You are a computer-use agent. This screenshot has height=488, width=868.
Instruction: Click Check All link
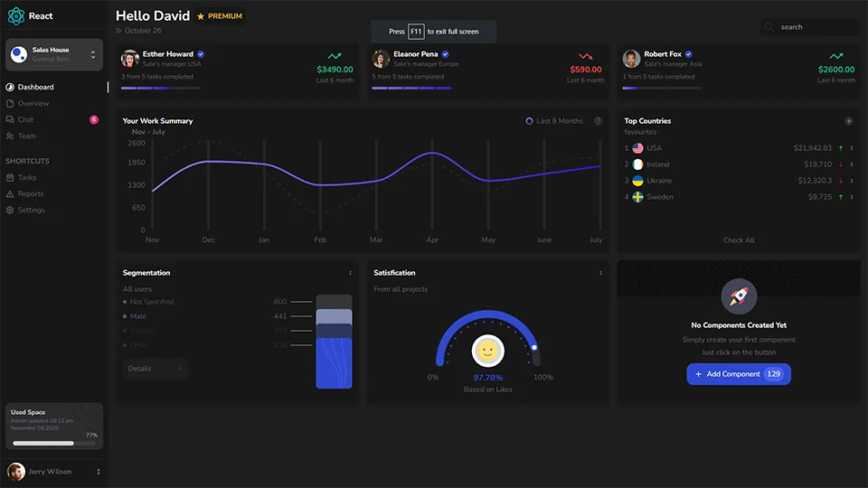739,240
